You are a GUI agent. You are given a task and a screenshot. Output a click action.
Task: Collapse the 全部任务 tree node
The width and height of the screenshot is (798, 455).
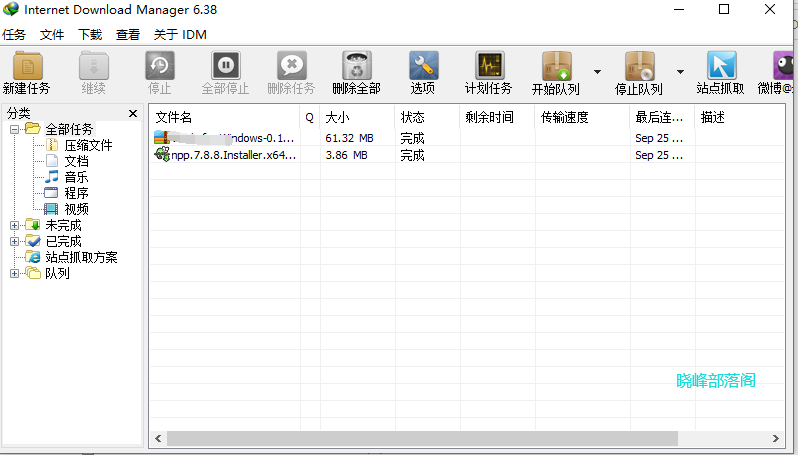[14, 129]
